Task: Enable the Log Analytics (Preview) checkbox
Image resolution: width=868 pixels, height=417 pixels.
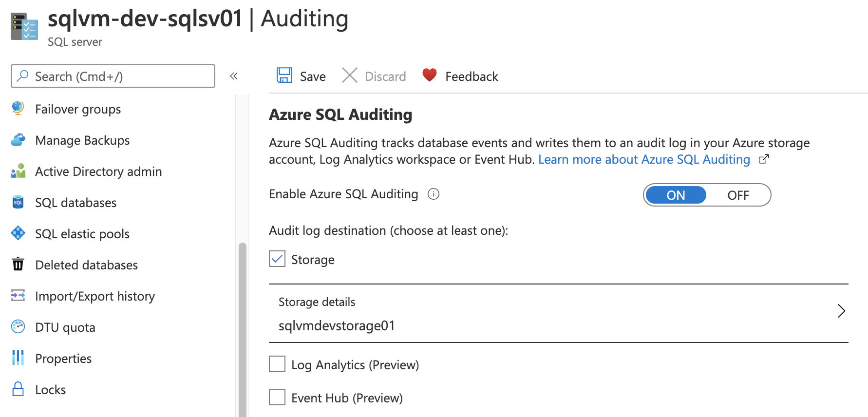Action: [277, 364]
